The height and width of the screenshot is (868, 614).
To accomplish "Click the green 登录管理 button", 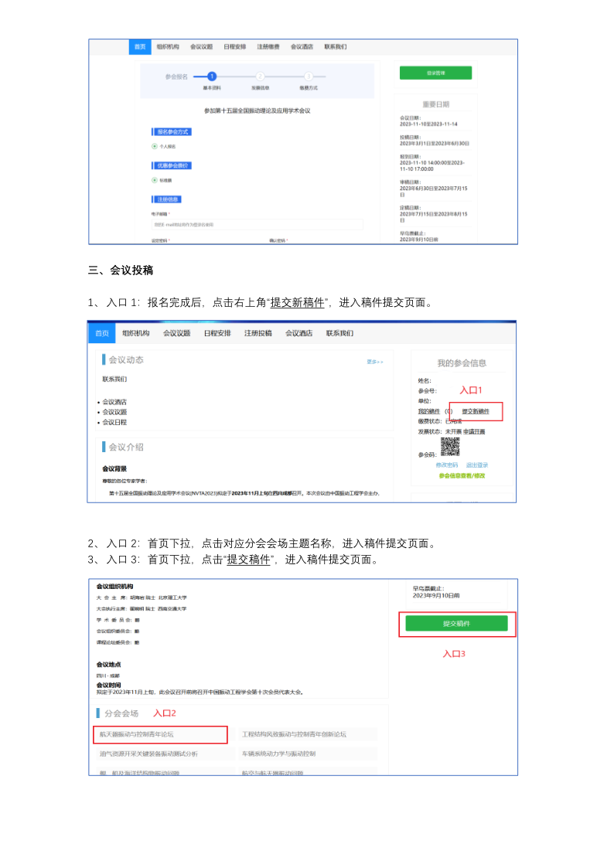I will [x=435, y=73].
